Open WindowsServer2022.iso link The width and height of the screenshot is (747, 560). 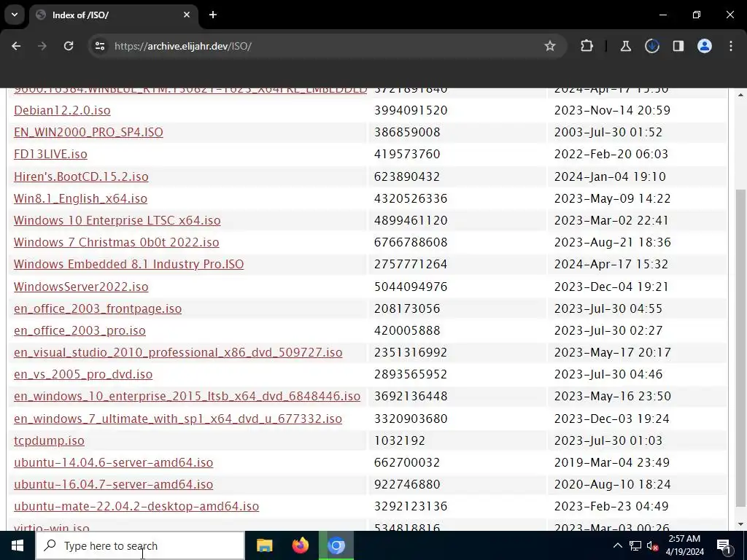81,286
